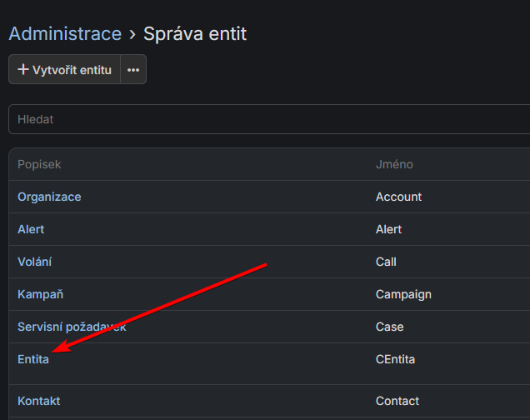Screen dimensions: 530x420
Task: Click the Vytvořit entitu button
Action: [x=64, y=70]
